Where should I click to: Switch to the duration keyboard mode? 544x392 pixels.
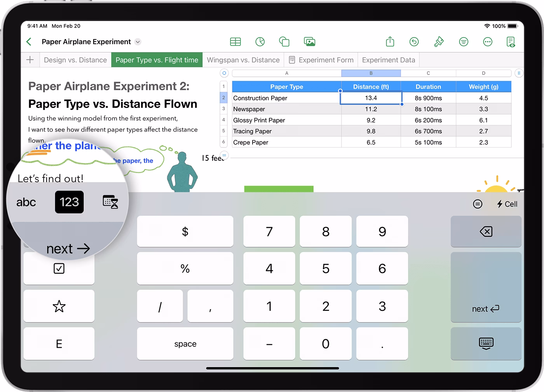[x=110, y=202]
